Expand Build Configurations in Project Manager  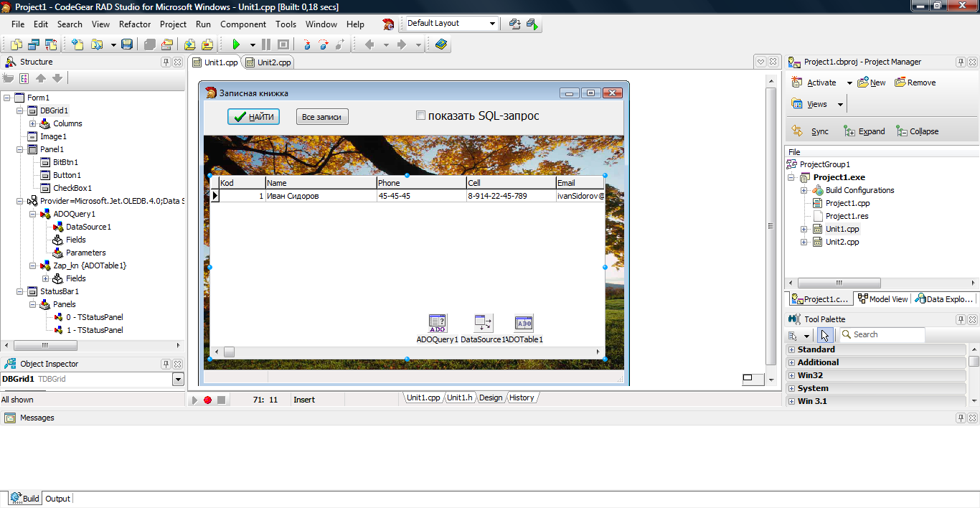click(804, 190)
